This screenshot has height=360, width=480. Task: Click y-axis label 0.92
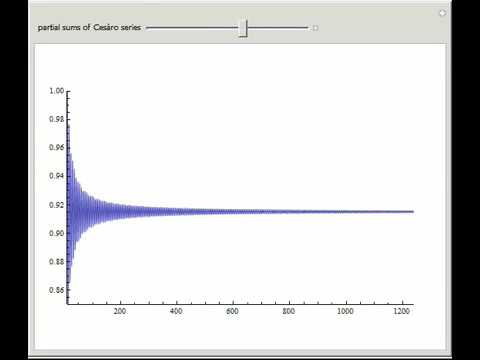[56, 205]
